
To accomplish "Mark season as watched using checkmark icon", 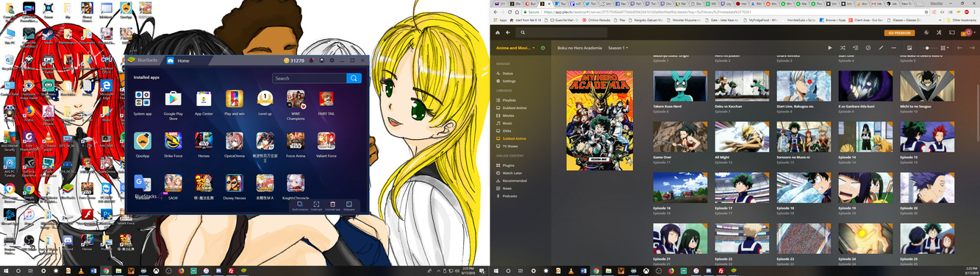I will 868,48.
